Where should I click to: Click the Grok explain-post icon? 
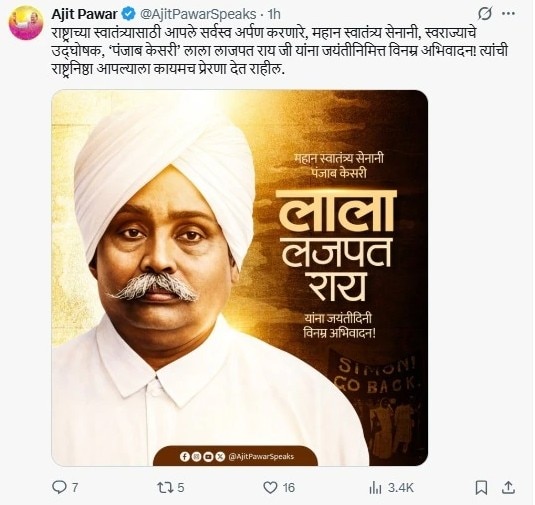click(x=485, y=14)
